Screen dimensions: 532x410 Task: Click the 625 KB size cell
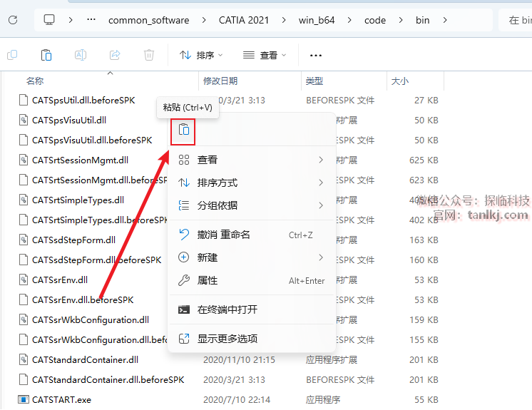click(424, 160)
